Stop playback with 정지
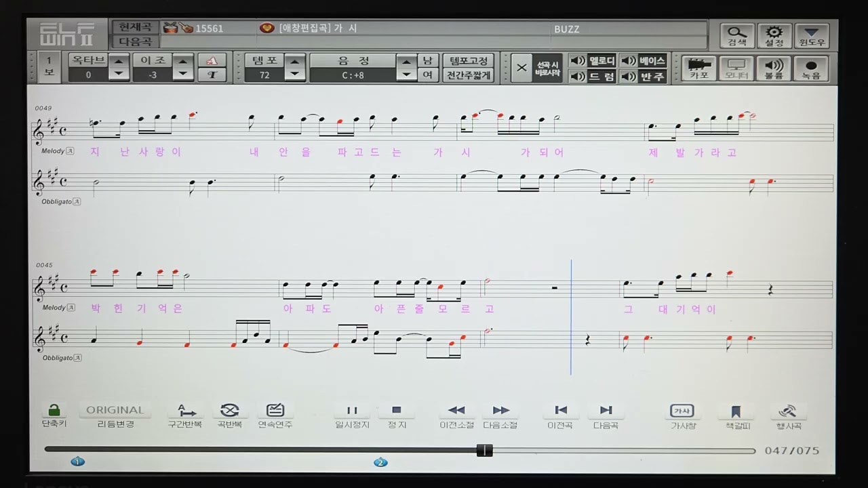 pyautogui.click(x=397, y=410)
